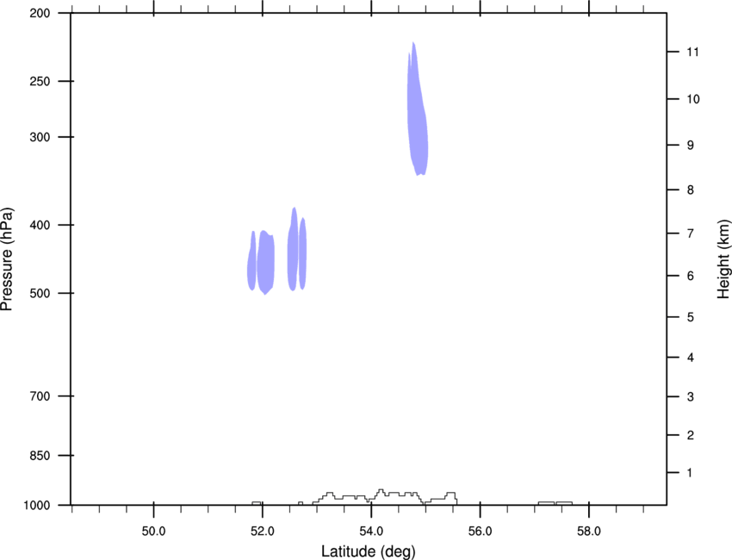Click the 1000 pressure tick label
The image size is (732, 560).
pyautogui.click(x=37, y=506)
